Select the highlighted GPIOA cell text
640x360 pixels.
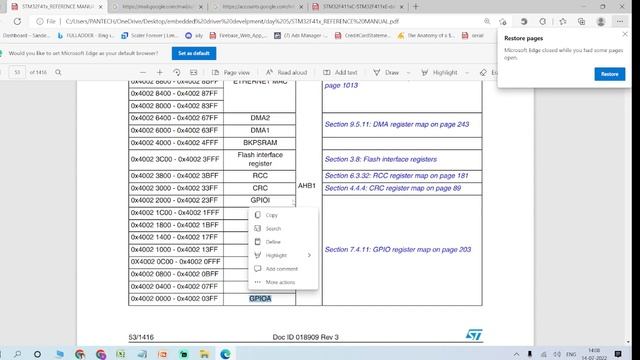pyautogui.click(x=260, y=299)
